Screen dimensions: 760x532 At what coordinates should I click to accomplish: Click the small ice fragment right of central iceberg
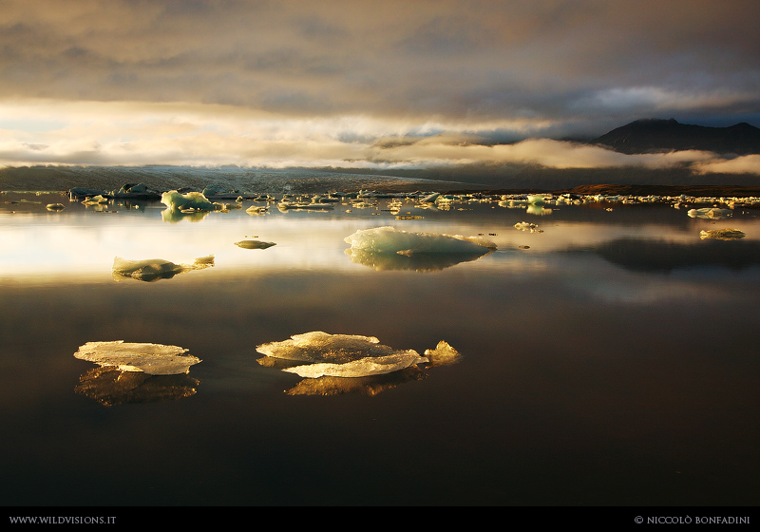(x=526, y=226)
